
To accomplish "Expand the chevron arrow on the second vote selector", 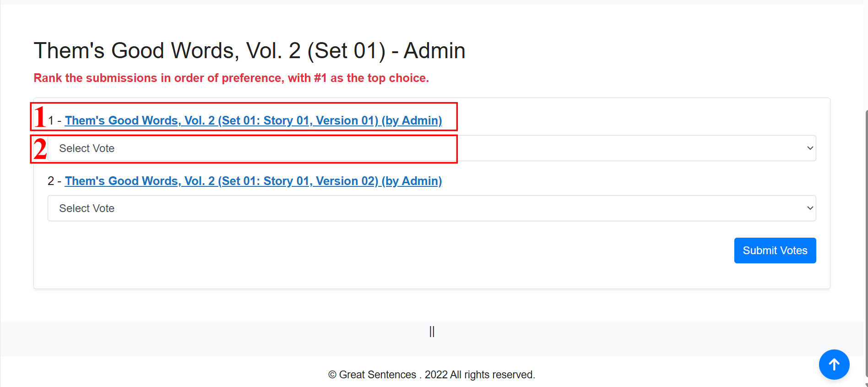I will point(810,208).
